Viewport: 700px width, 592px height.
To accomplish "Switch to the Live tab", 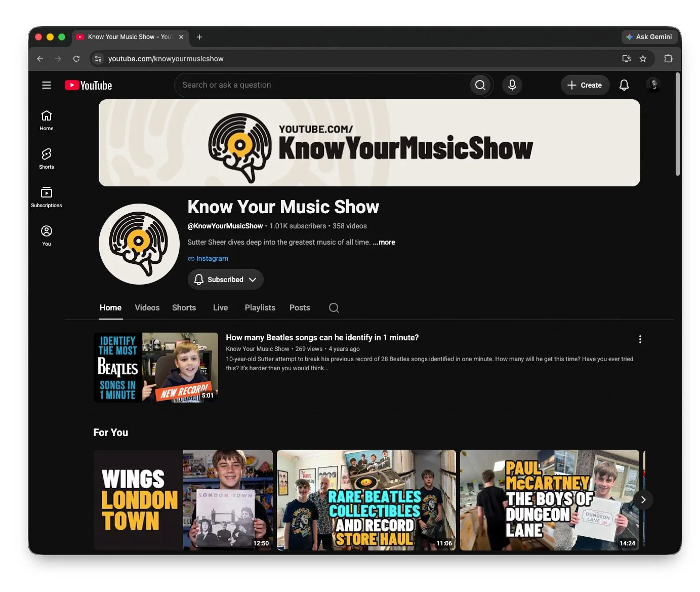I will click(221, 308).
